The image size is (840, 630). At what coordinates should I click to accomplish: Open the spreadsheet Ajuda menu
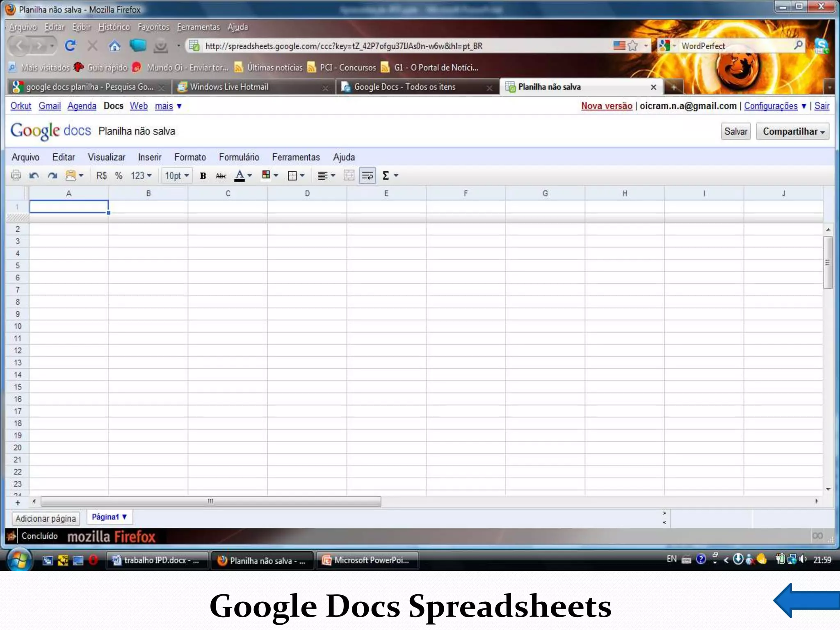[344, 157]
